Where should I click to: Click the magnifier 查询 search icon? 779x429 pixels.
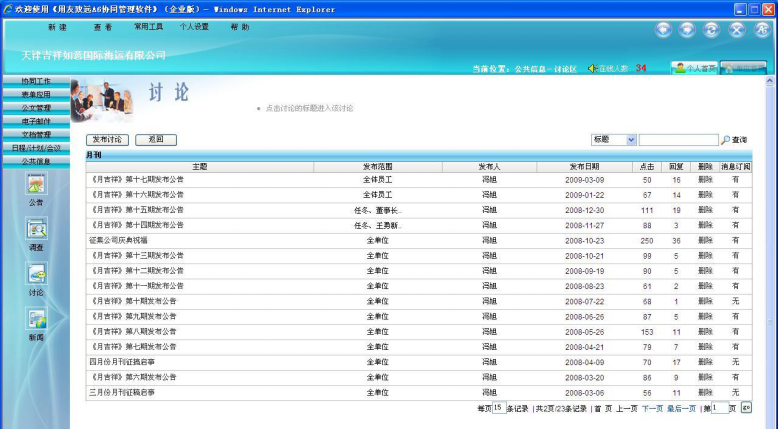(726, 140)
